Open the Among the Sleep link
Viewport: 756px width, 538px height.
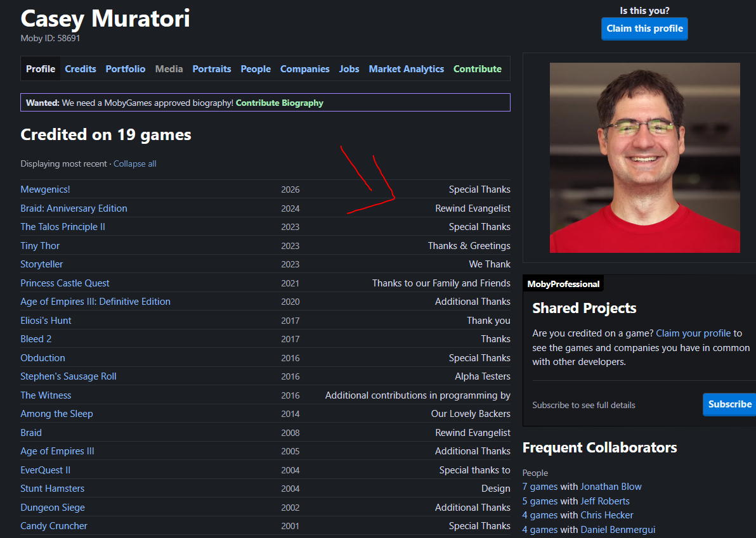[x=56, y=414]
